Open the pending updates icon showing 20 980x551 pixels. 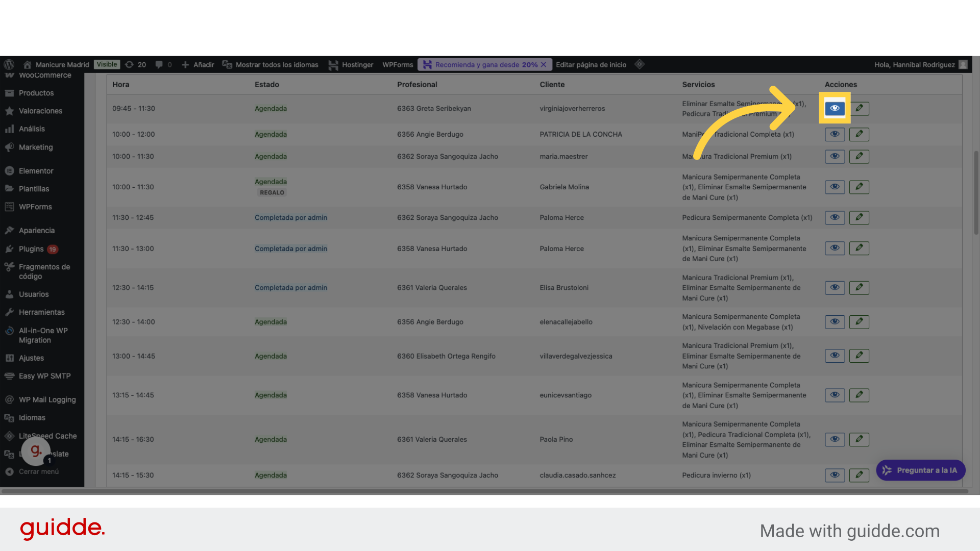[136, 65]
